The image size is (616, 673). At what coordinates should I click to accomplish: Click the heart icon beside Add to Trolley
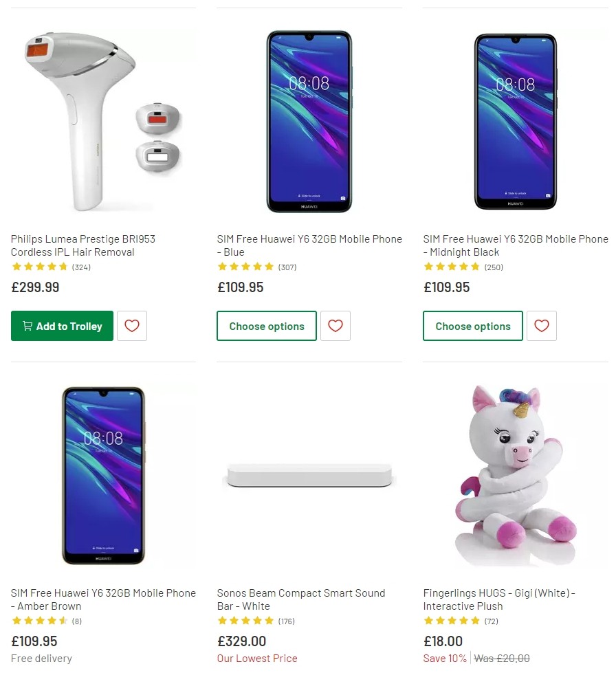[x=131, y=326]
